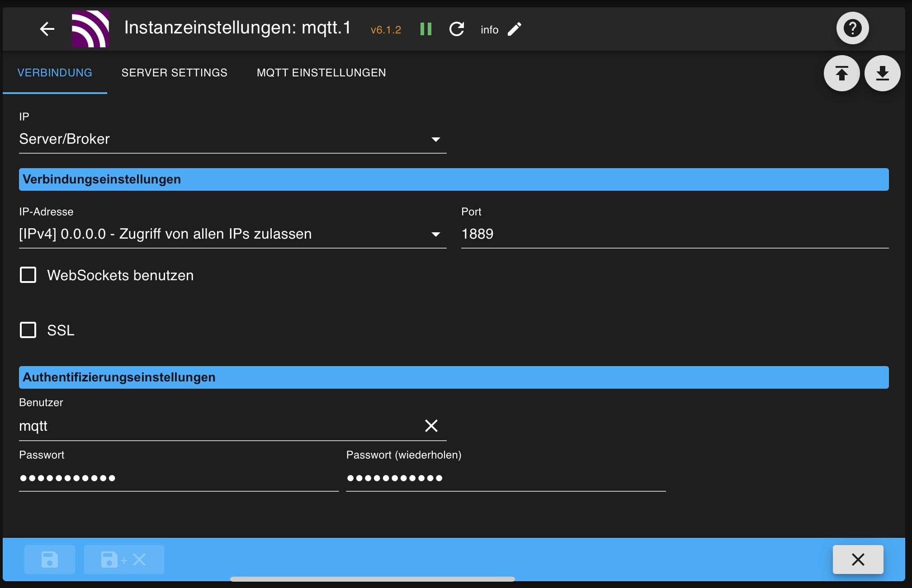Screen dimensions: 912x588
Task: Toggle the SSL checkbox
Action: [x=28, y=330]
